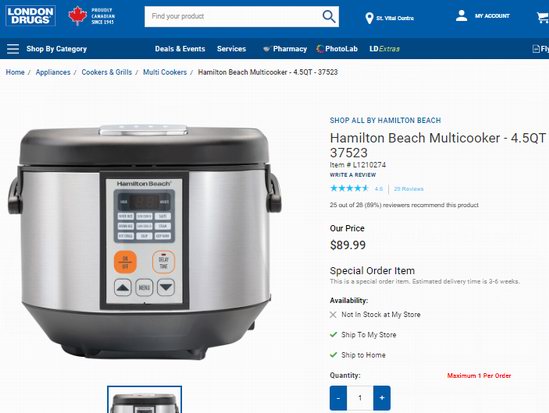Open the Shop By Category hamburger menu
Image resolution: width=549 pixels, height=413 pixels.
click(x=13, y=49)
